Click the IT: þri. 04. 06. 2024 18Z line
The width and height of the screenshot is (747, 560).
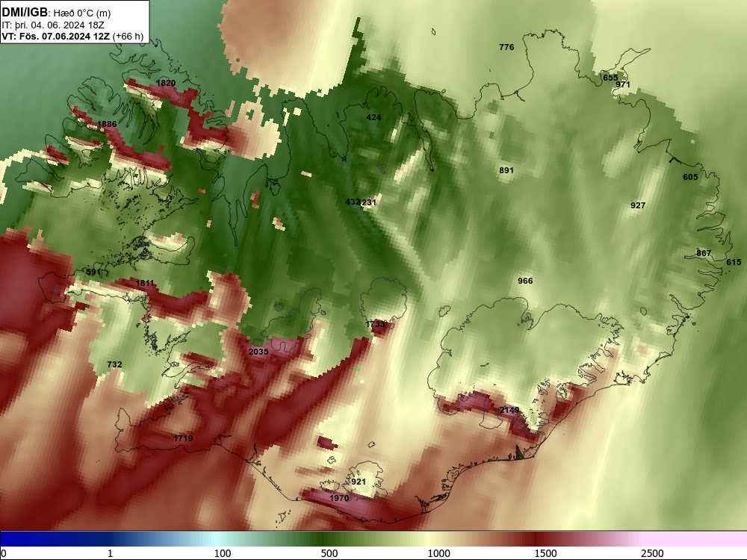pos(53,25)
